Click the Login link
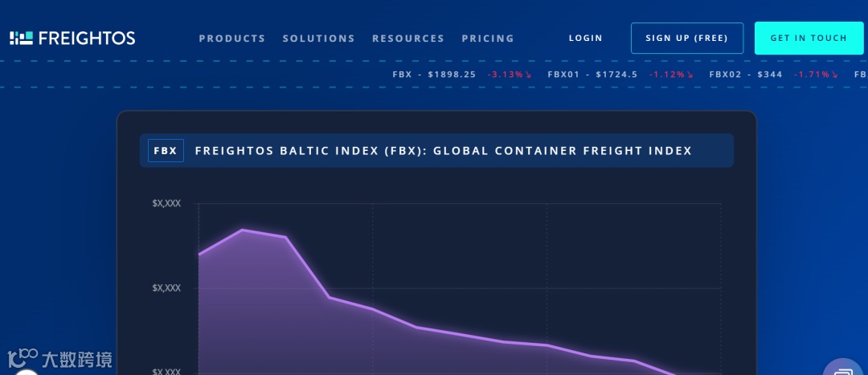This screenshot has width=868, height=375. 586,39
